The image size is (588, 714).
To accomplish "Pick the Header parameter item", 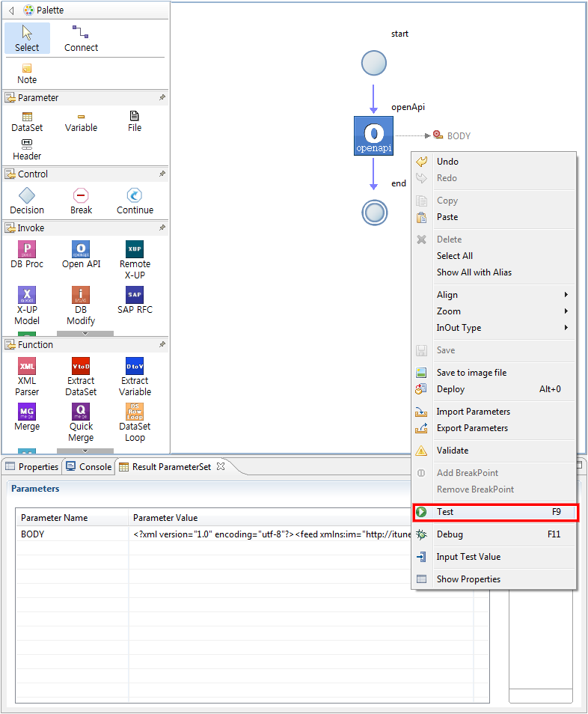I will 27,150.
